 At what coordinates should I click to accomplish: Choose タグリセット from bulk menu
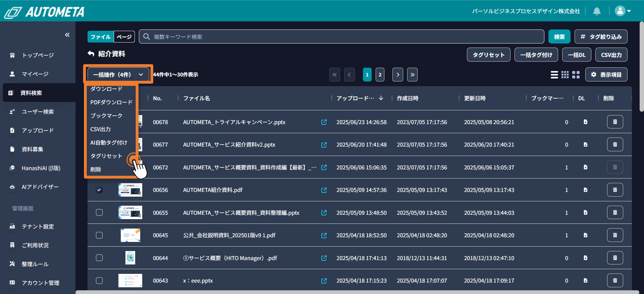(106, 156)
